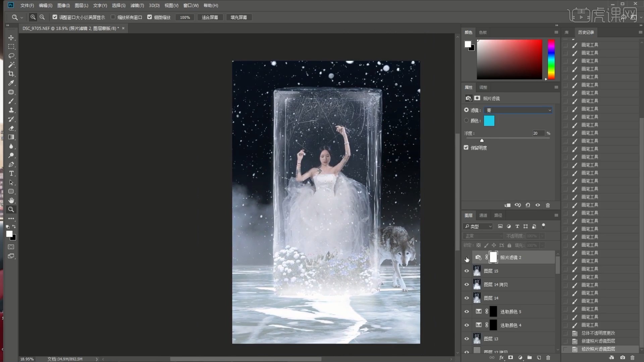
Task: Select the Eraser tool
Action: tap(11, 128)
